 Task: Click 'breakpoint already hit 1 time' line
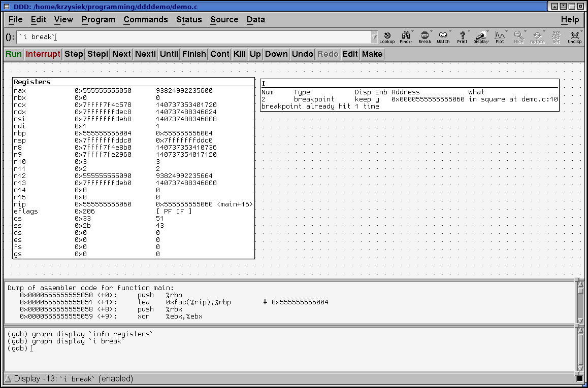coord(320,107)
